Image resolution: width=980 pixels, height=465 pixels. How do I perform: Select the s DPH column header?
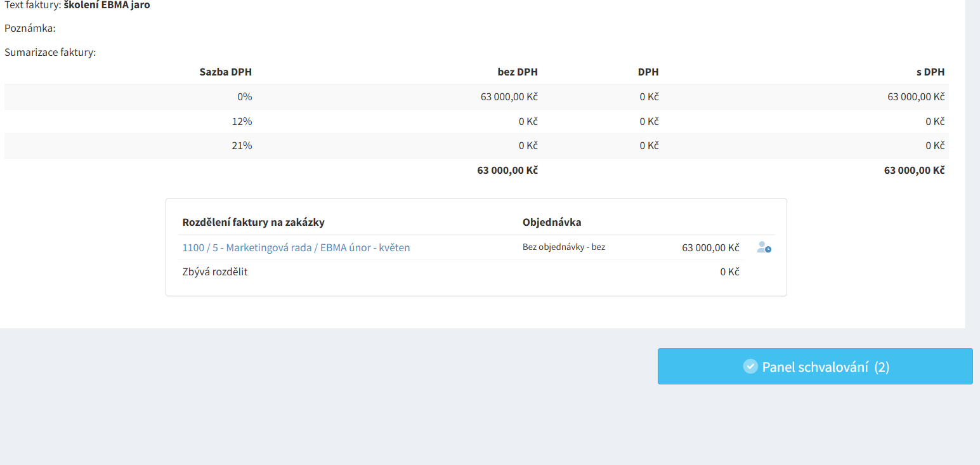pos(930,72)
